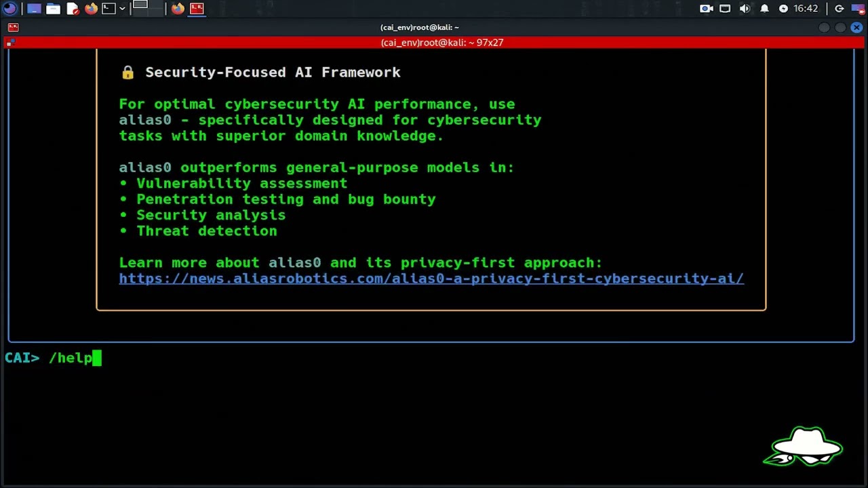
Task: Select the terminal window in taskbar
Action: (197, 9)
